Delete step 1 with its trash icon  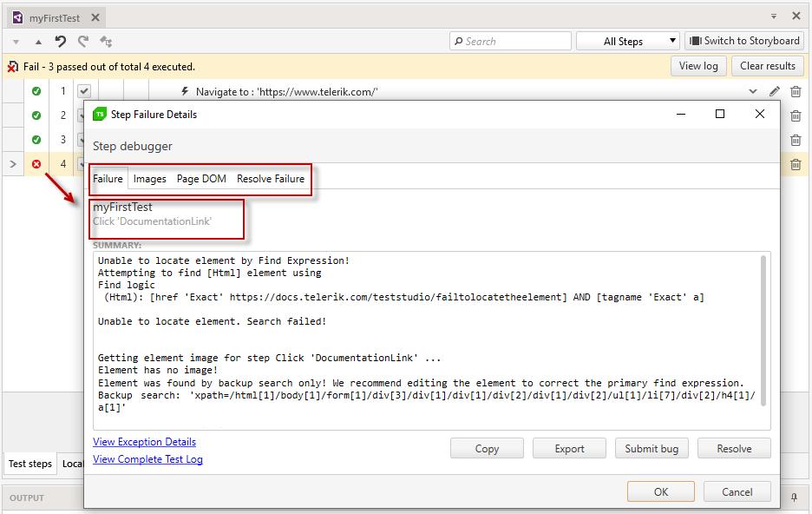[x=796, y=91]
